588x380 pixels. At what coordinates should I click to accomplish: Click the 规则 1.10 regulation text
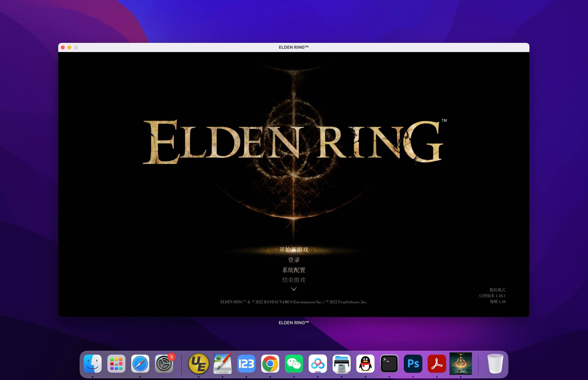click(x=497, y=302)
